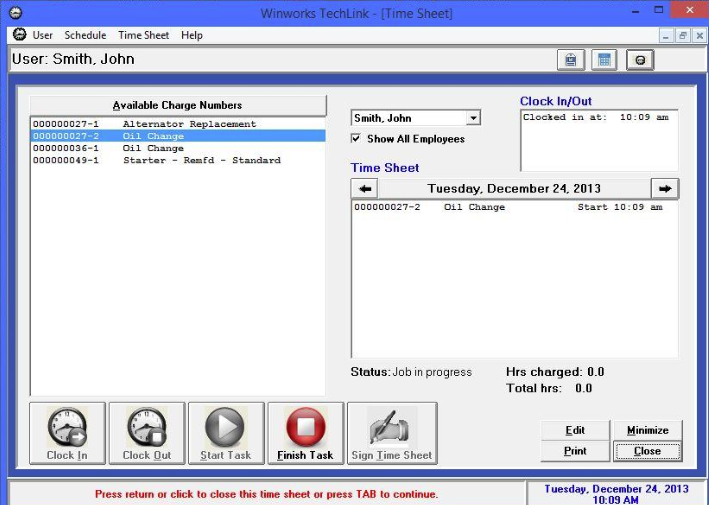Click the Winworks icon beside the User menu
Image resolution: width=709 pixels, height=505 pixels.
(x=19, y=34)
